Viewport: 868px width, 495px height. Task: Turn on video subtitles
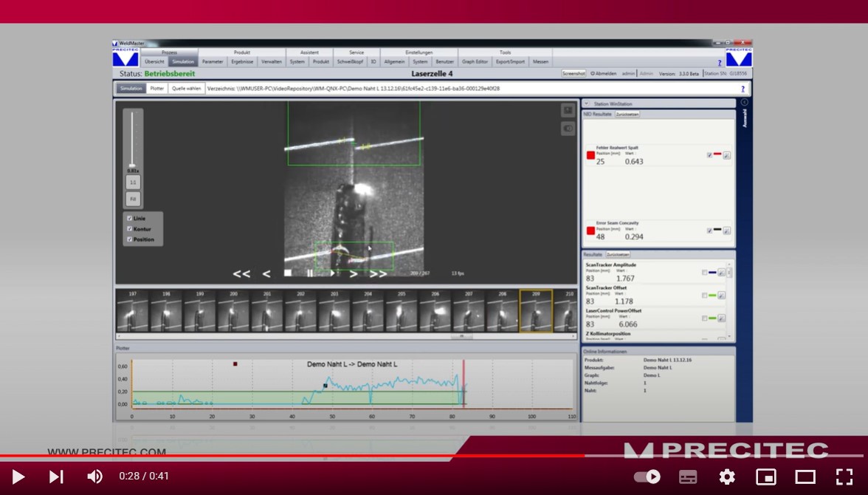coord(688,477)
